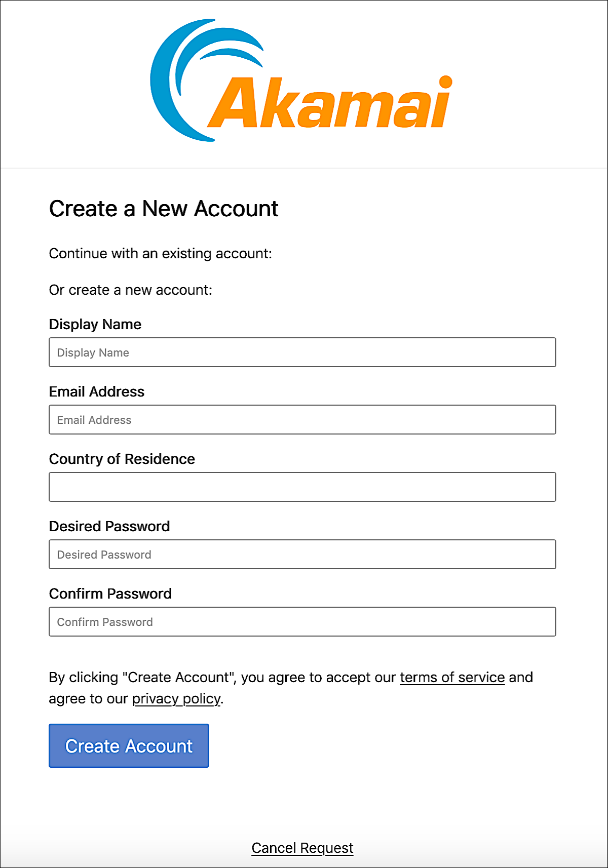Click the 'Continue with an existing account' text
This screenshot has height=868, width=608.
161,254
